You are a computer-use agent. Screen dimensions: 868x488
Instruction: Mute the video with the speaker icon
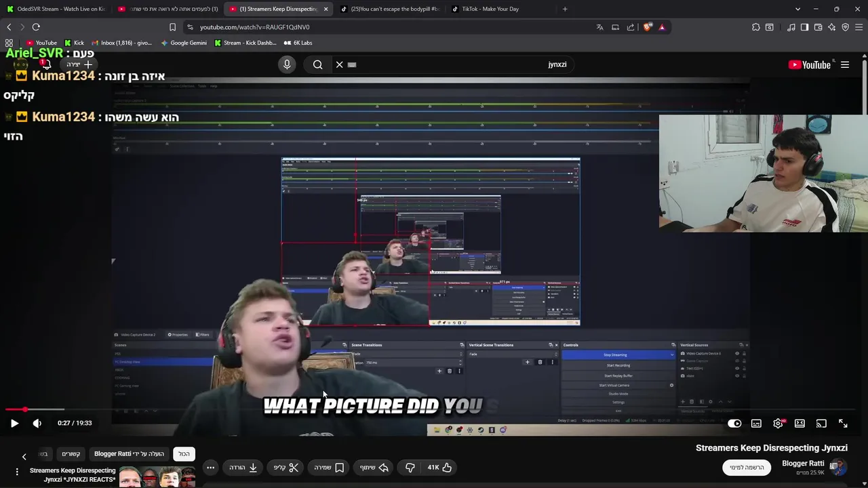click(x=37, y=423)
